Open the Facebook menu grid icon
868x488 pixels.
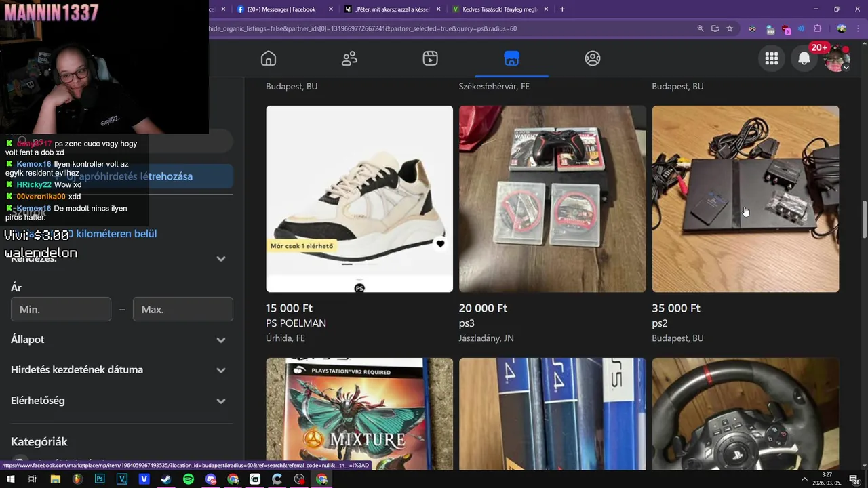pyautogui.click(x=772, y=58)
